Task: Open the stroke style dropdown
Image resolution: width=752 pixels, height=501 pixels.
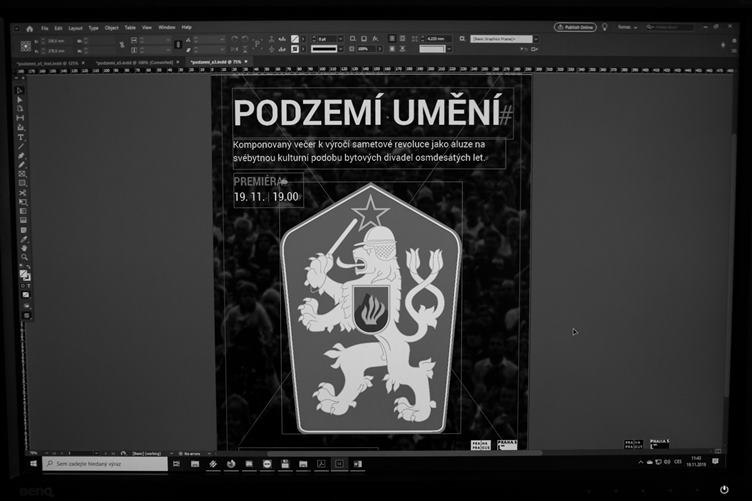Action: point(326,49)
